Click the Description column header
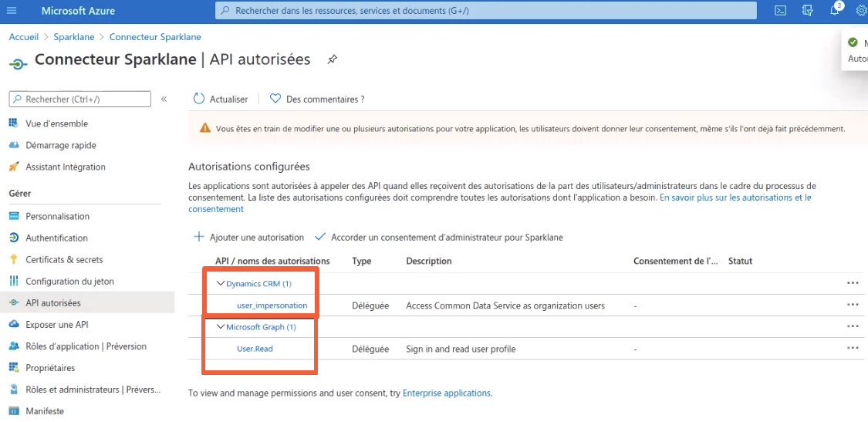Screen dimensions: 868x422 click(x=429, y=261)
